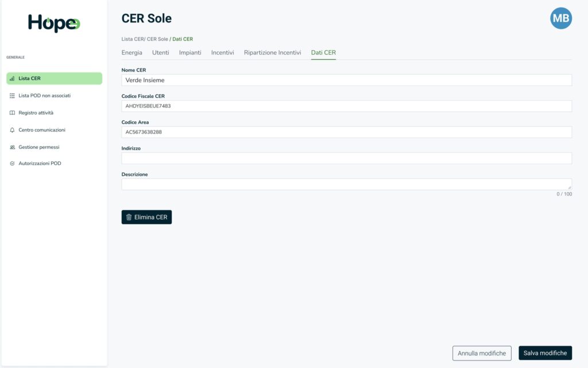Focus the Nome CER input field
Viewport: 588px width, 368px height.
(346, 80)
